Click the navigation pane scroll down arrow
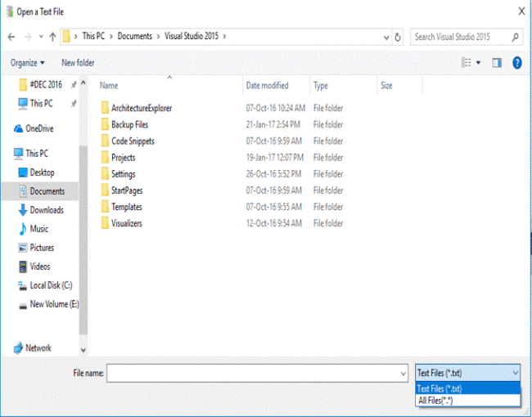The width and height of the screenshot is (532, 417). [x=83, y=350]
